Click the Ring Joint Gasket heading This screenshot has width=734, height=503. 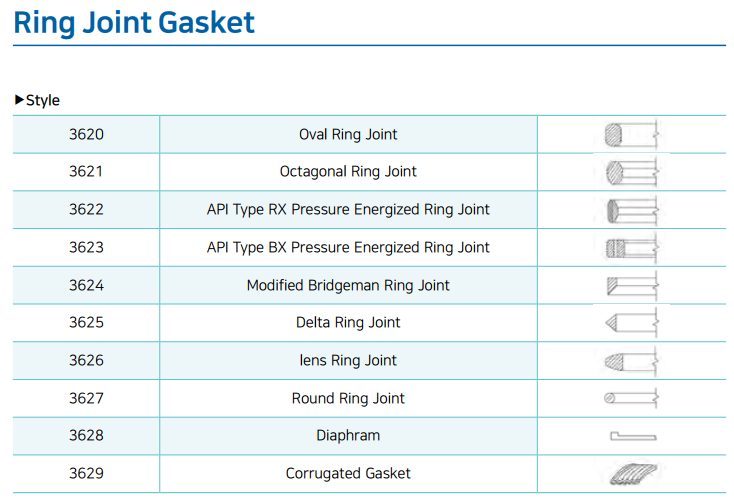(x=134, y=22)
